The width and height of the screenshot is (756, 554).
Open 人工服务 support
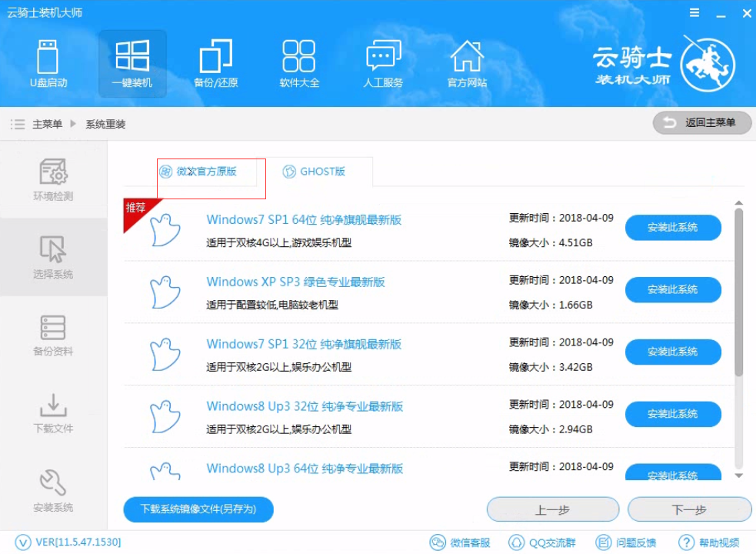click(x=382, y=63)
